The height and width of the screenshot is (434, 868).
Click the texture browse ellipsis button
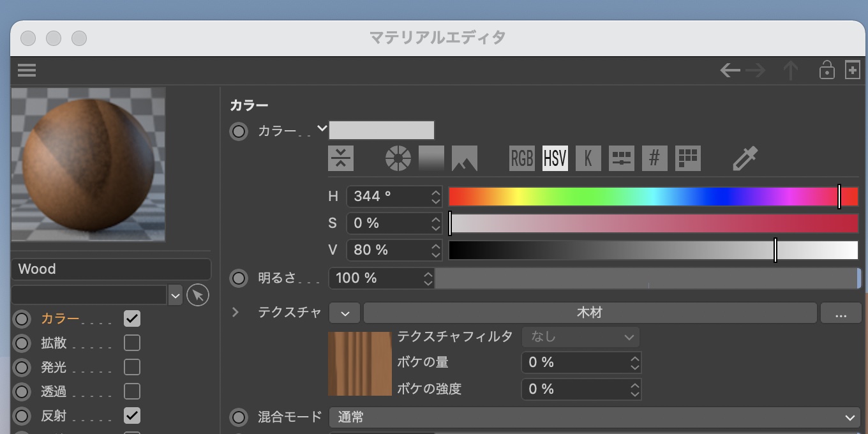coord(840,313)
